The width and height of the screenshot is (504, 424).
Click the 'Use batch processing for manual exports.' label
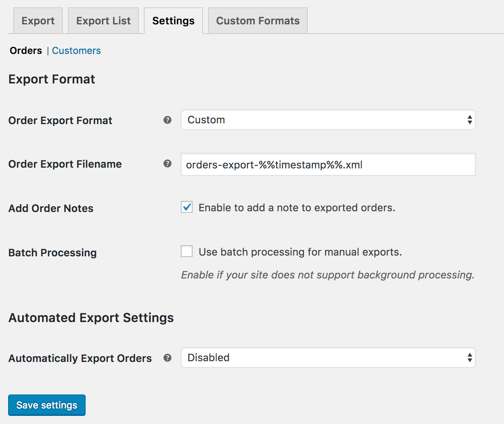pos(300,252)
